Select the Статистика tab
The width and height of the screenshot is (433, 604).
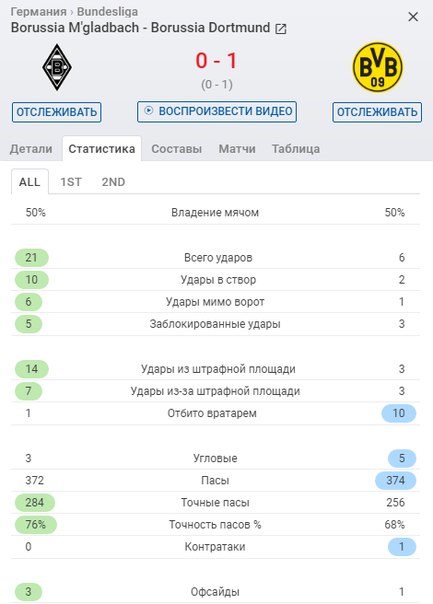click(102, 149)
